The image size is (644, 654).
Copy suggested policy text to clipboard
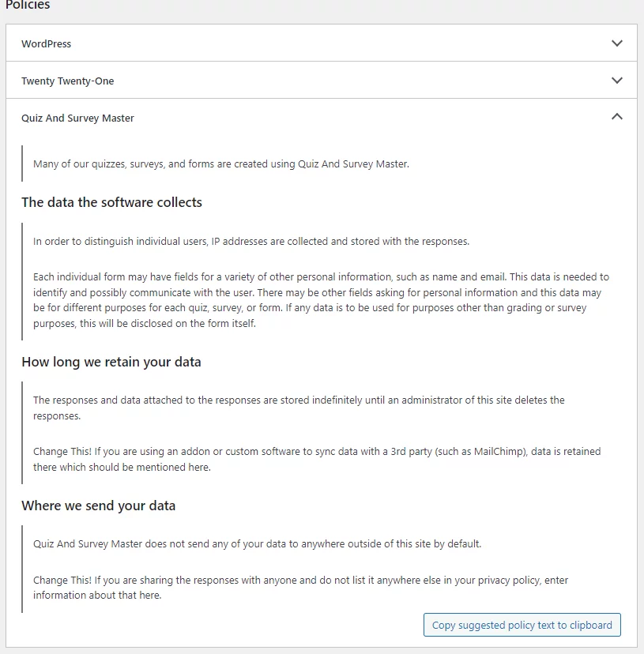522,625
